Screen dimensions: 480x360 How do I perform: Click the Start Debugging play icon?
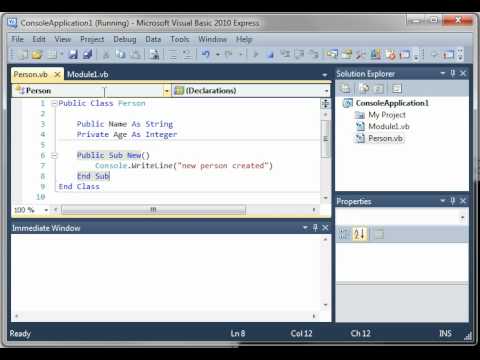(256, 54)
